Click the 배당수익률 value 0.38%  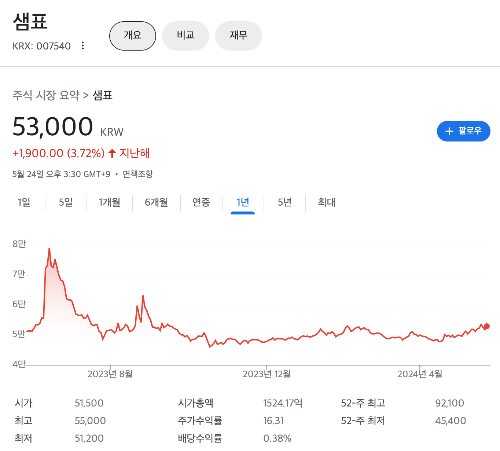point(277,438)
